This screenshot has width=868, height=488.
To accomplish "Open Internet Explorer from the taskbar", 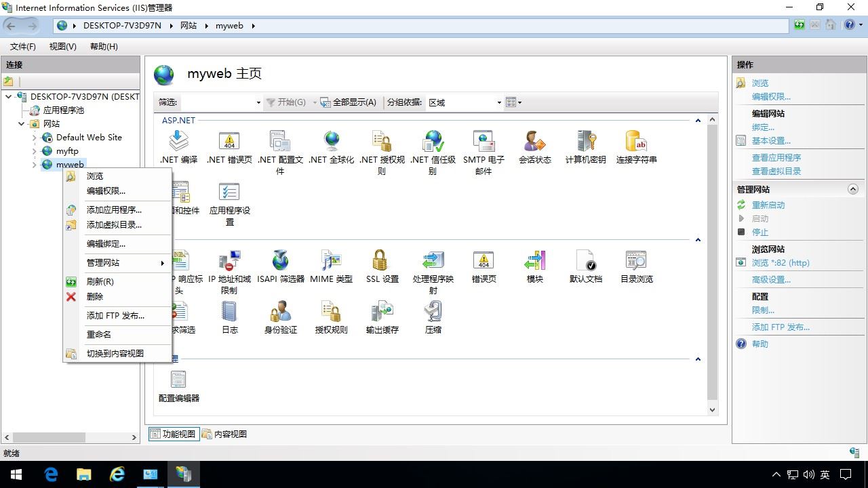I will (117, 474).
